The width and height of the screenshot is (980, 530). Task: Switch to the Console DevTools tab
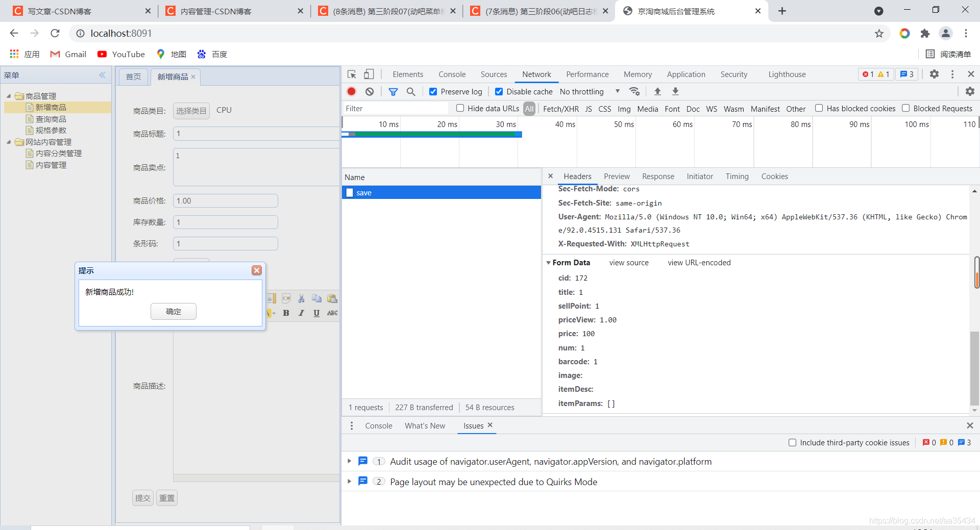[452, 74]
